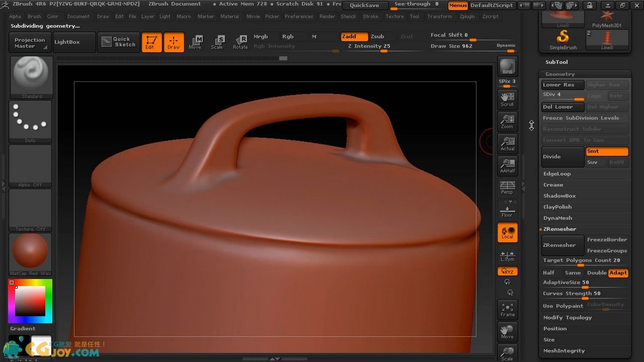Image resolution: width=644 pixels, height=362 pixels.
Task: Expand the Modify Topology subsection
Action: click(568, 318)
